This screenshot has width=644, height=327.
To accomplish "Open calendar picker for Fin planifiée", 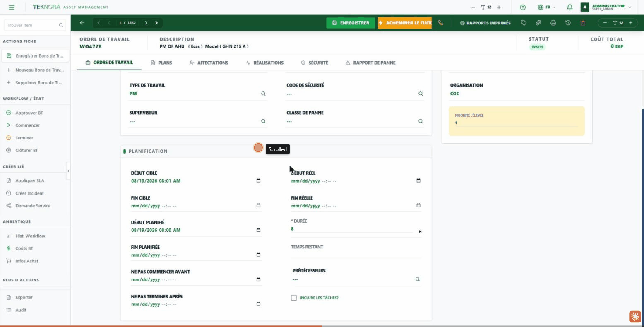I will pos(259,255).
